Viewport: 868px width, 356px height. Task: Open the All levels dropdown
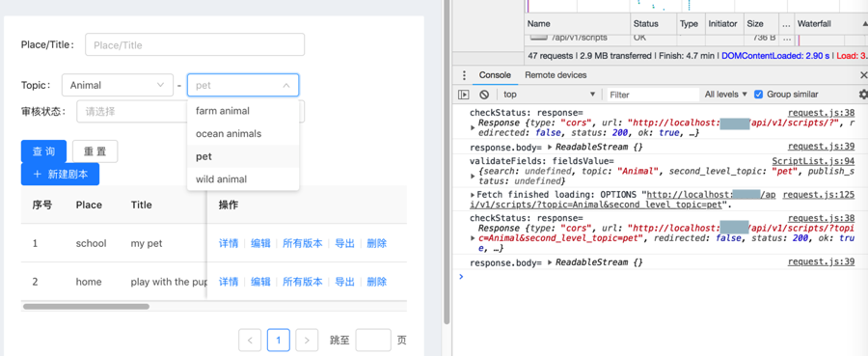point(725,95)
